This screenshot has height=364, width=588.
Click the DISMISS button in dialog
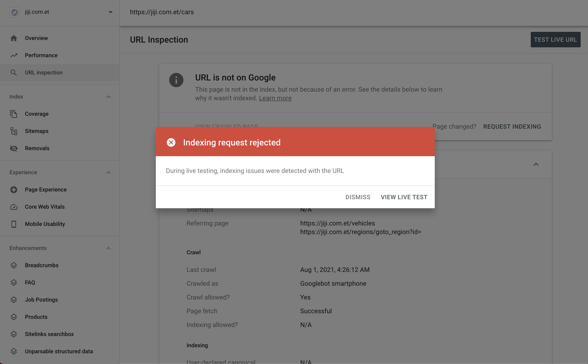[x=358, y=196]
